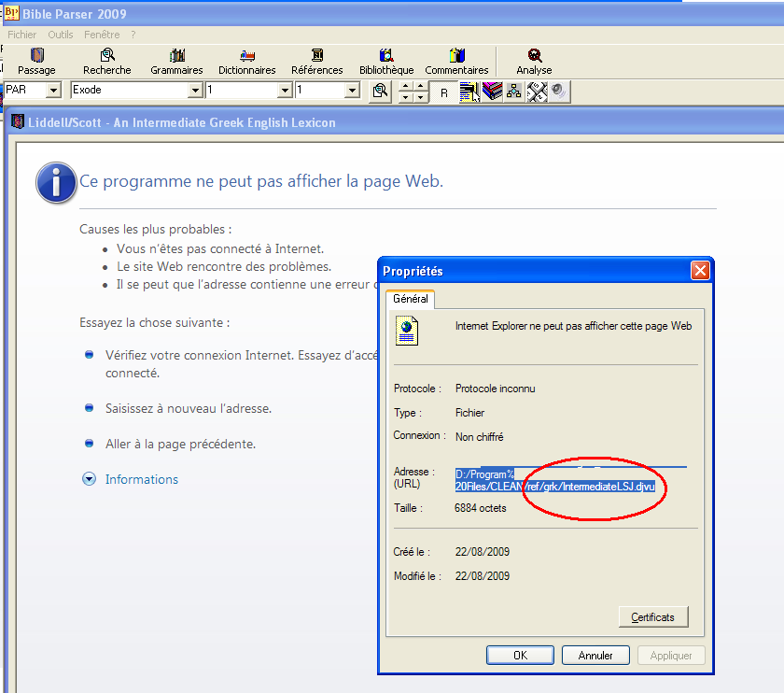Click Annuler to cancel the dialog
The height and width of the screenshot is (693, 784).
pyautogui.click(x=595, y=656)
